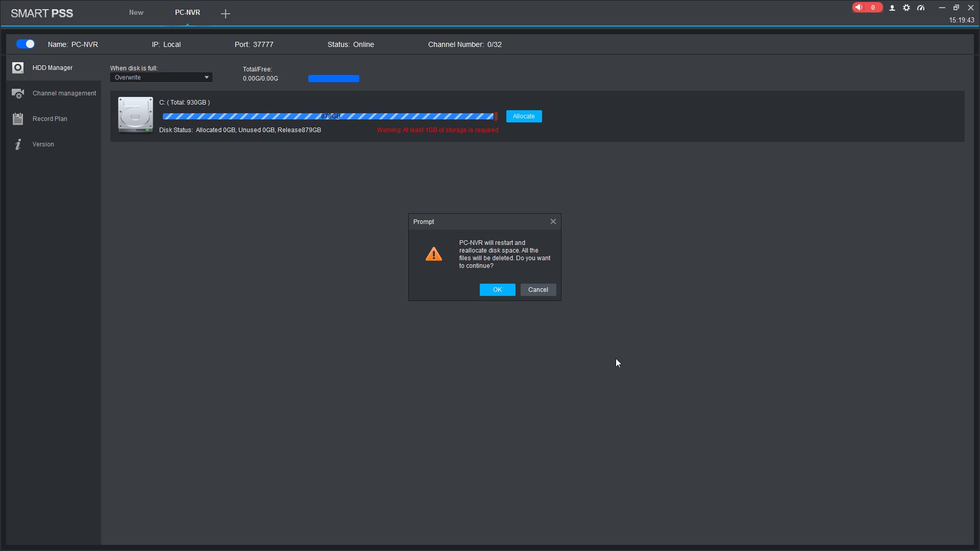Open Record Plan notepad icon

pos(18,119)
